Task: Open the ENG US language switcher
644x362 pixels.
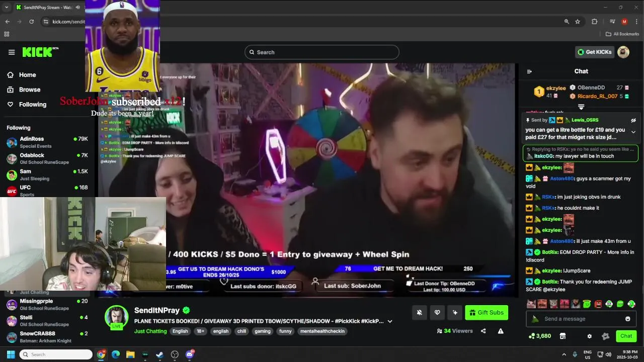Action: (588, 354)
